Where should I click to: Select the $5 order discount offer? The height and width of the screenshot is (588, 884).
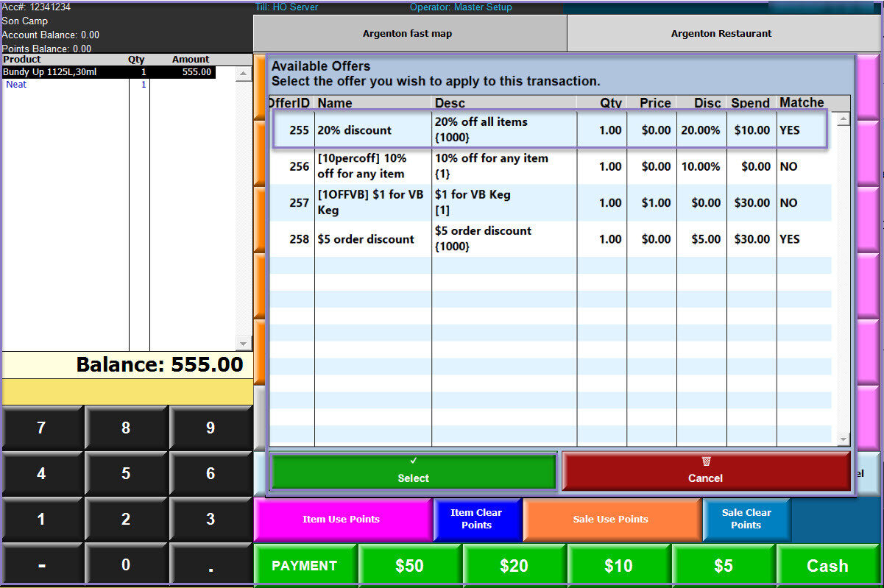coord(550,239)
